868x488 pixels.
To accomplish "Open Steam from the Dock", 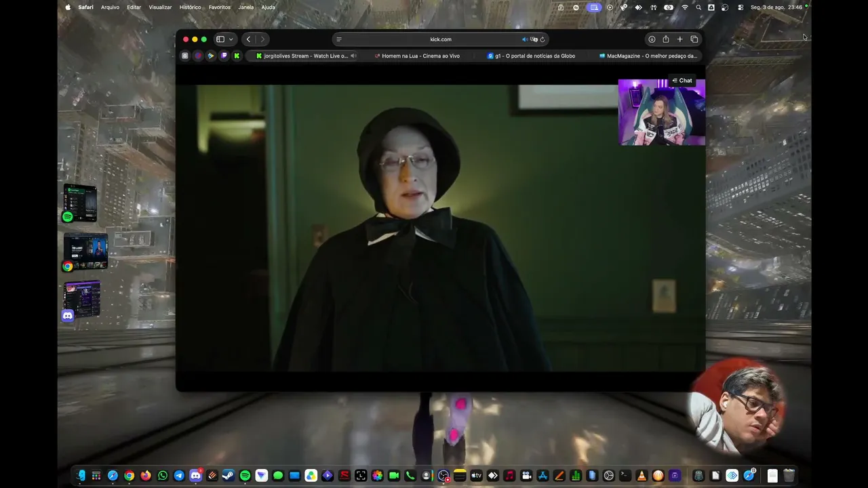I will [229, 476].
